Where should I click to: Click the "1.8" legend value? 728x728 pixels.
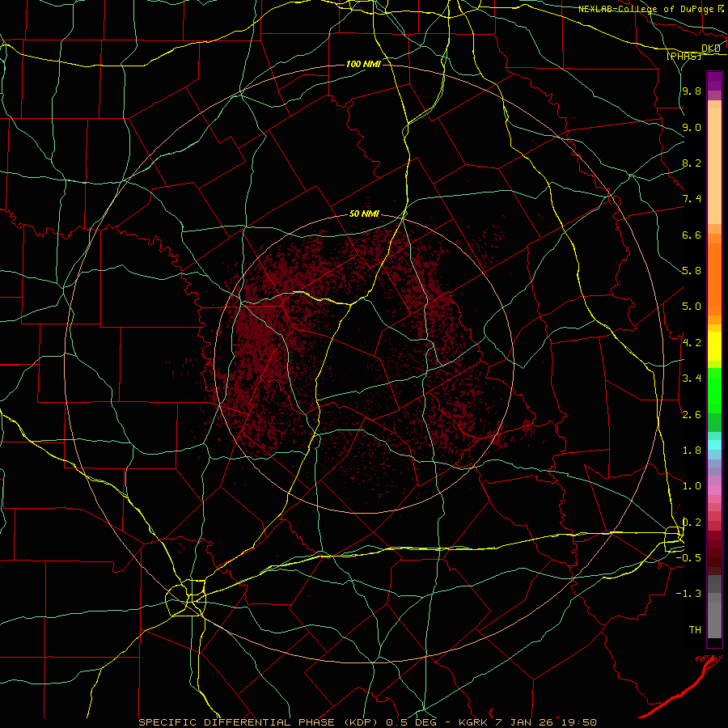point(692,451)
